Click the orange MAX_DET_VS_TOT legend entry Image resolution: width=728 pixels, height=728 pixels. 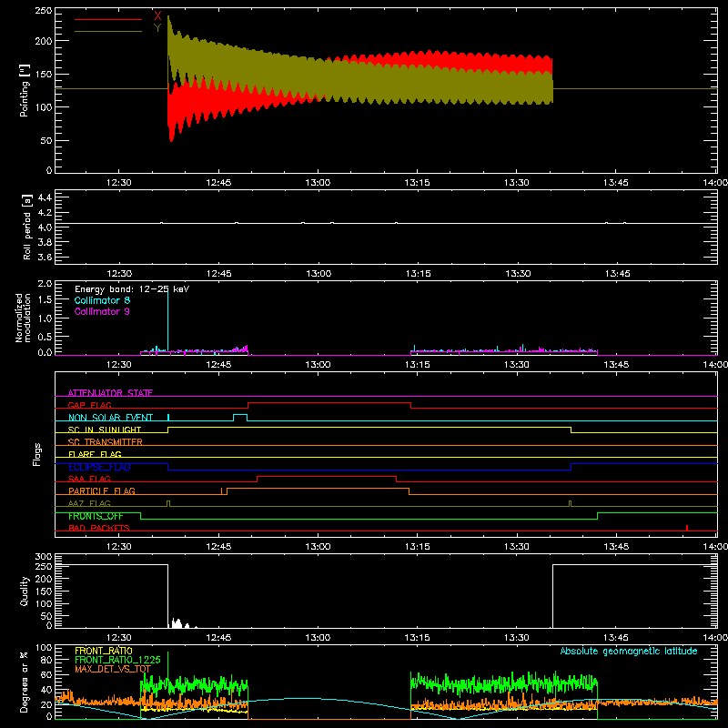pos(113,669)
